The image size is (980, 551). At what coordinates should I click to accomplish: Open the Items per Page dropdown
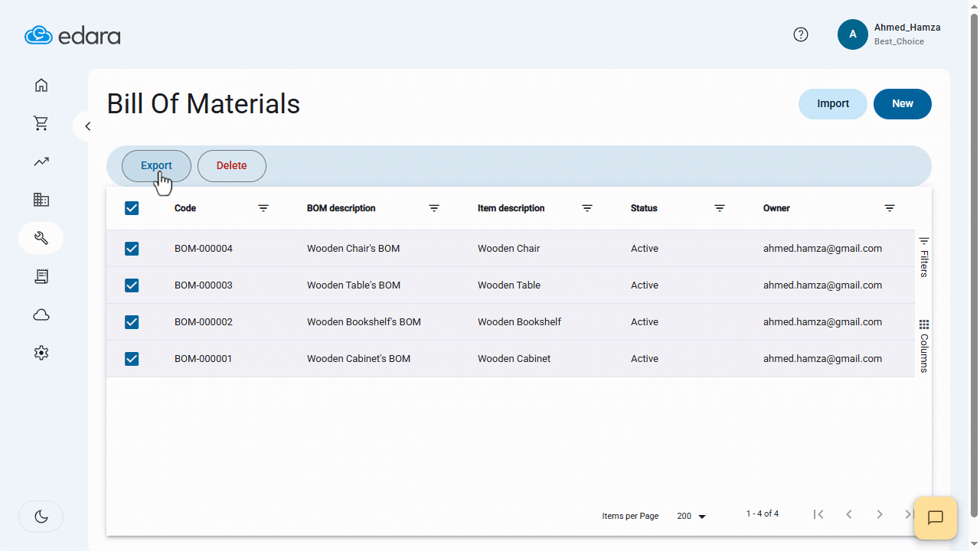[x=691, y=517]
